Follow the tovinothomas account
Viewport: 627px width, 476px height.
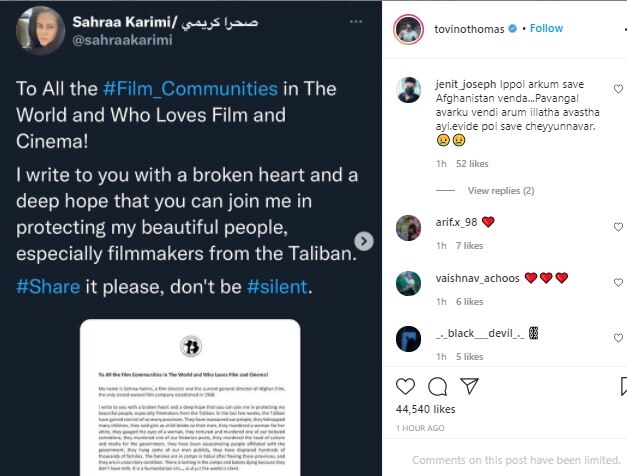(547, 28)
